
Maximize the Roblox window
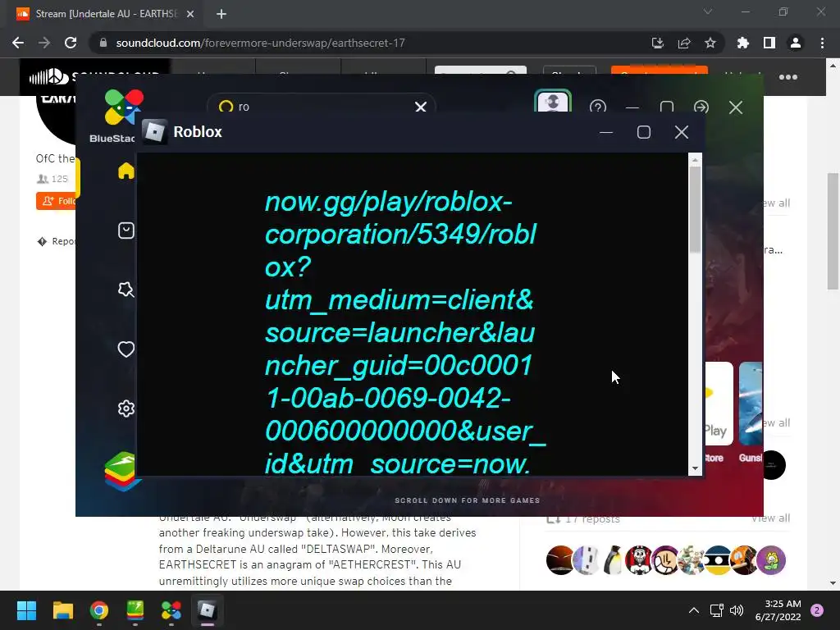point(644,132)
